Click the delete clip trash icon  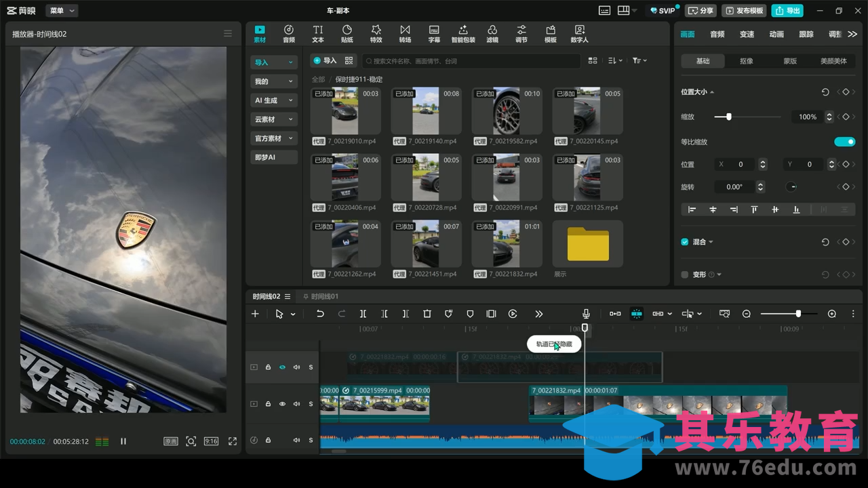pyautogui.click(x=427, y=314)
